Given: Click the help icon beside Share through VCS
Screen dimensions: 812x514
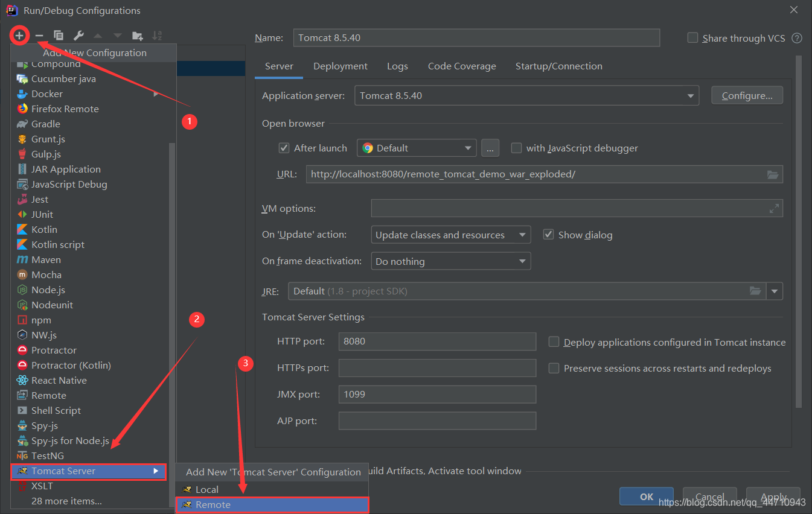Looking at the screenshot, I should [x=797, y=38].
